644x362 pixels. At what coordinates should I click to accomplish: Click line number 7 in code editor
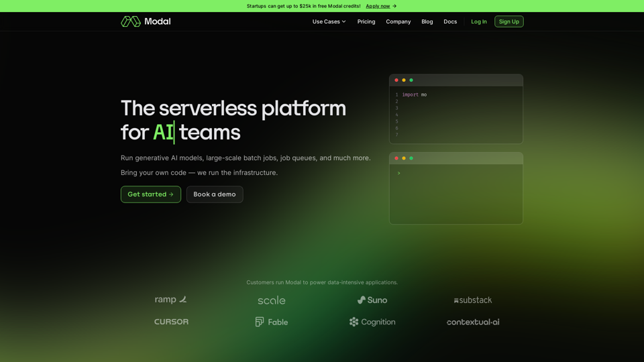click(396, 135)
